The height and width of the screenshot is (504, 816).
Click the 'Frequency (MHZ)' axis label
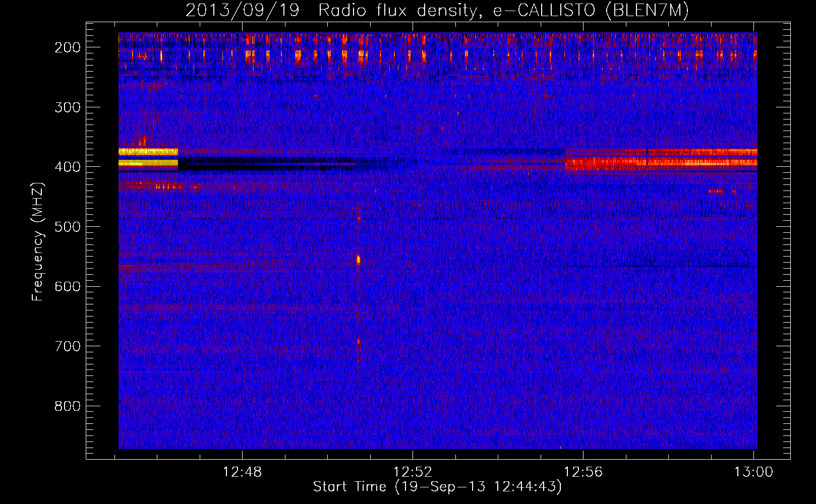(38, 241)
